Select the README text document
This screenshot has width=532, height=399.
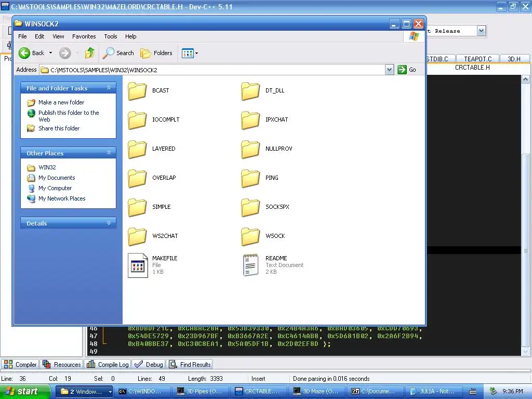[x=250, y=265]
